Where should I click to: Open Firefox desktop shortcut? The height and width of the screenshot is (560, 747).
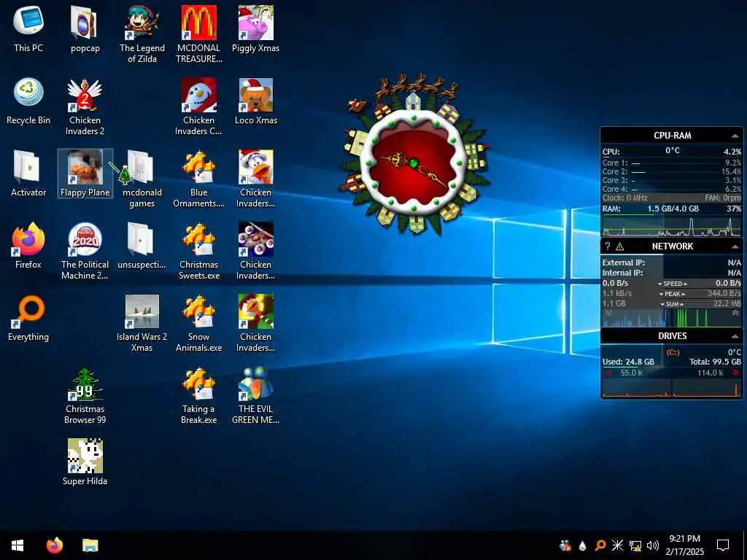click(x=28, y=246)
